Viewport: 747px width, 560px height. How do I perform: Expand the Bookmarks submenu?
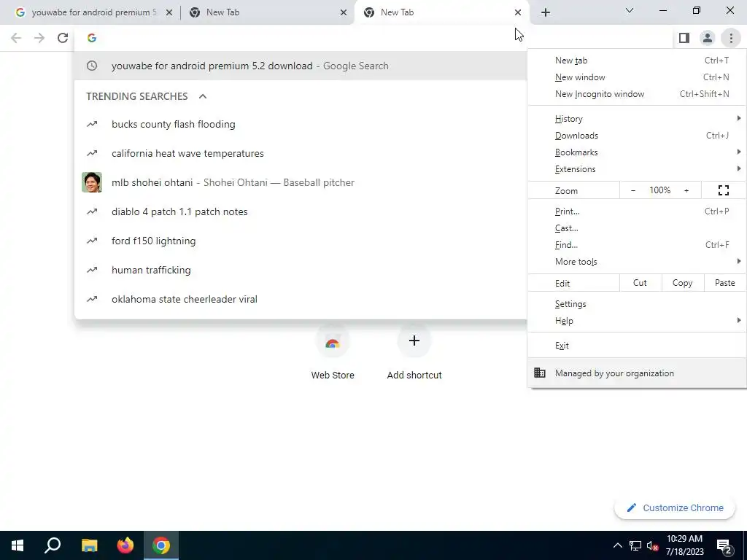tap(637, 152)
